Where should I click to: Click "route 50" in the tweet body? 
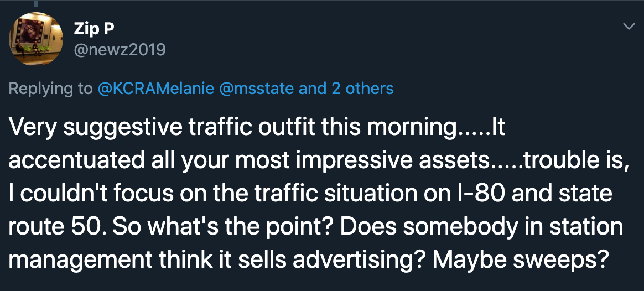50,226
